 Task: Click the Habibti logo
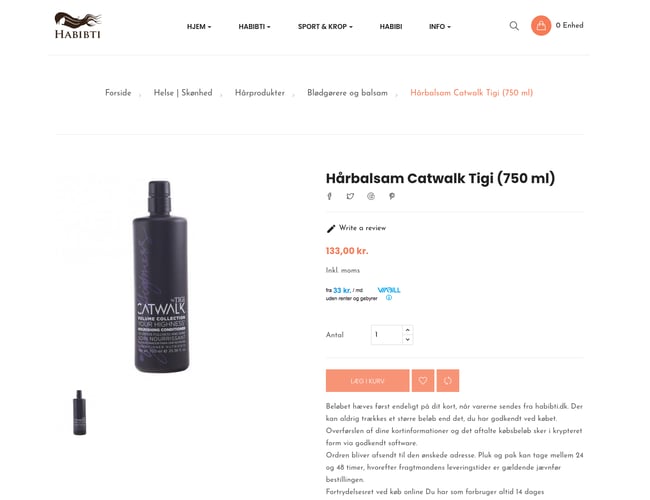click(x=78, y=26)
